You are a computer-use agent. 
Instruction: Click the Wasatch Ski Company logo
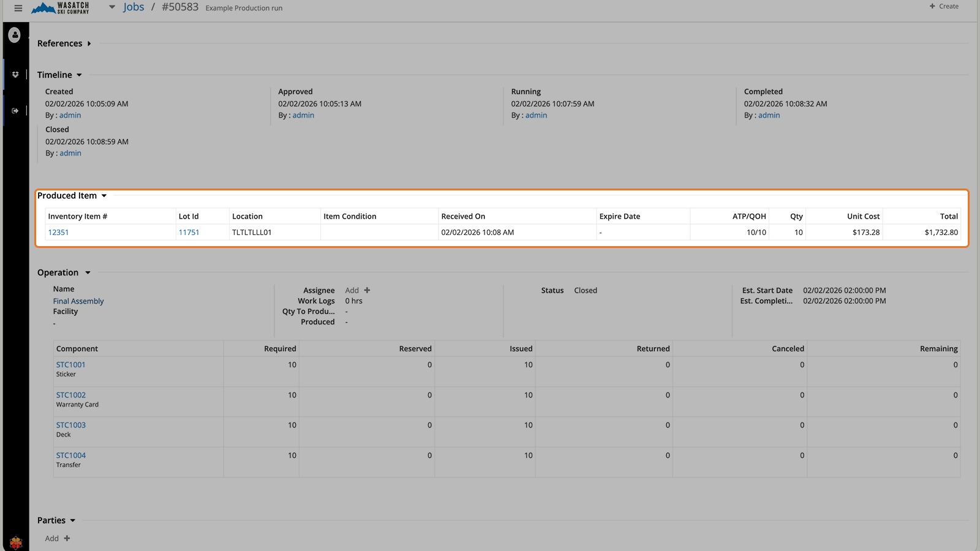(61, 8)
